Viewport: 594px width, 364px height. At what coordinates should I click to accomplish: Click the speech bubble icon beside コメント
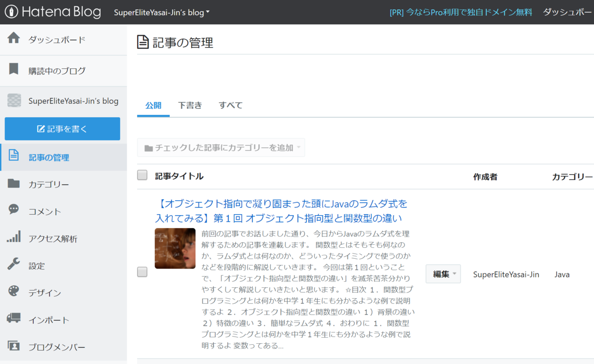(x=14, y=210)
